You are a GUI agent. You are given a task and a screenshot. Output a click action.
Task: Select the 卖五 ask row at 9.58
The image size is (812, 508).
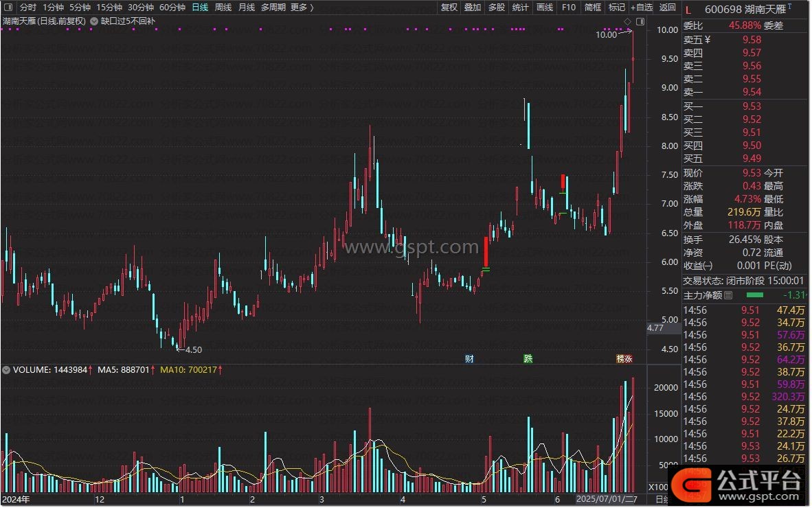point(746,40)
